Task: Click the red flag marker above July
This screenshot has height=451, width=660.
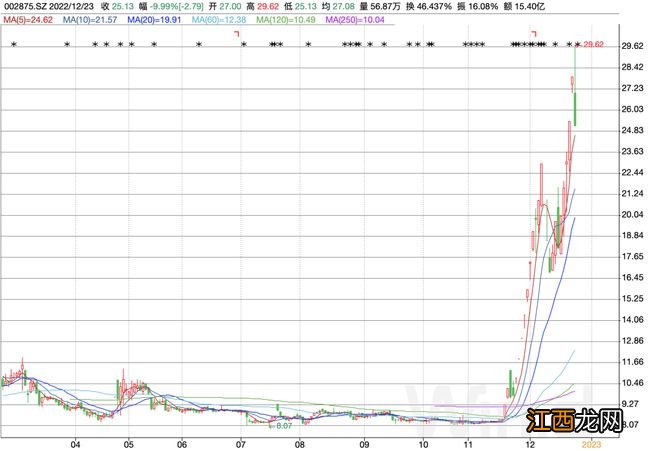Action: pos(238,34)
